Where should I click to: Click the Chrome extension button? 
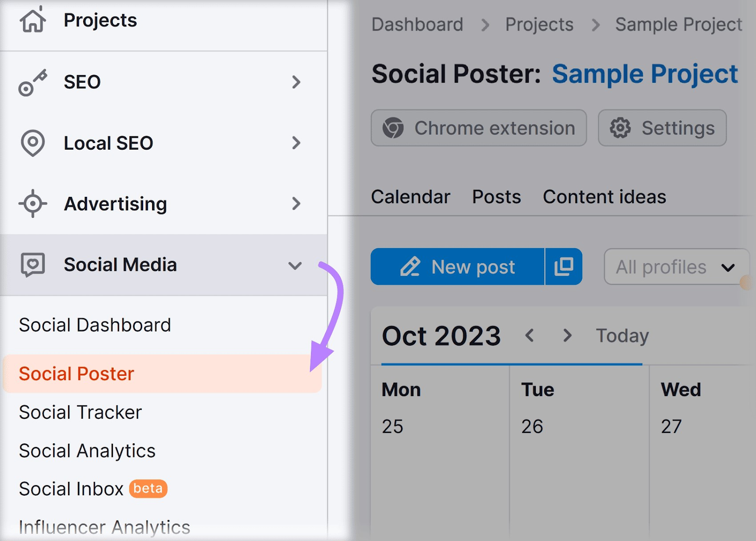click(x=479, y=128)
